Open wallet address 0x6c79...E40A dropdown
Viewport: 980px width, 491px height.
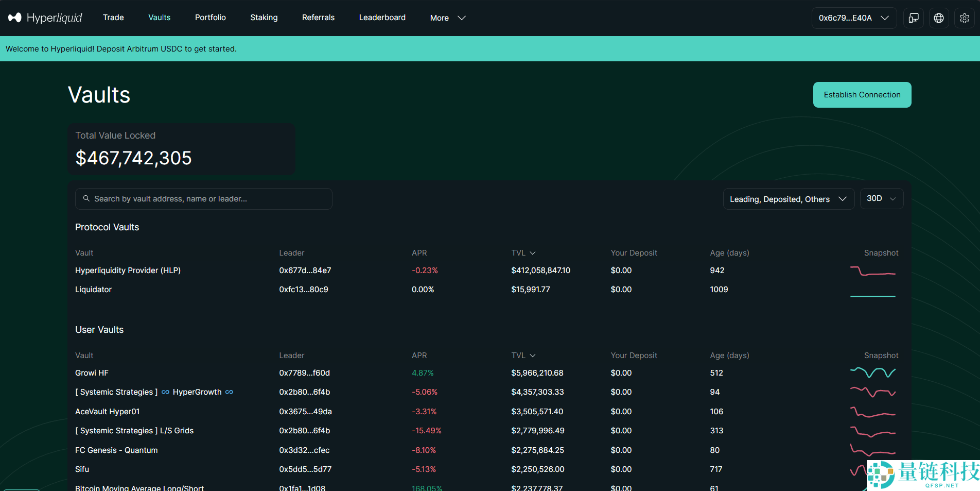pos(854,18)
